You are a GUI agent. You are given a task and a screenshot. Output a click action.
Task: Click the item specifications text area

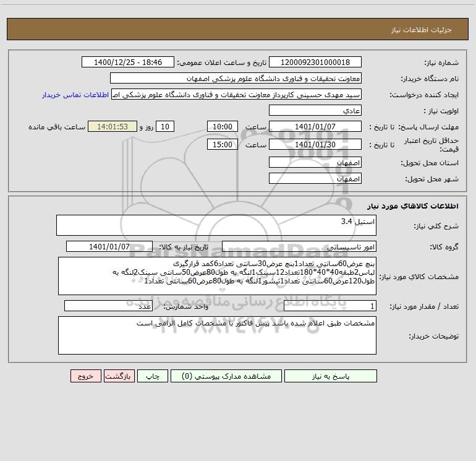coord(217,276)
